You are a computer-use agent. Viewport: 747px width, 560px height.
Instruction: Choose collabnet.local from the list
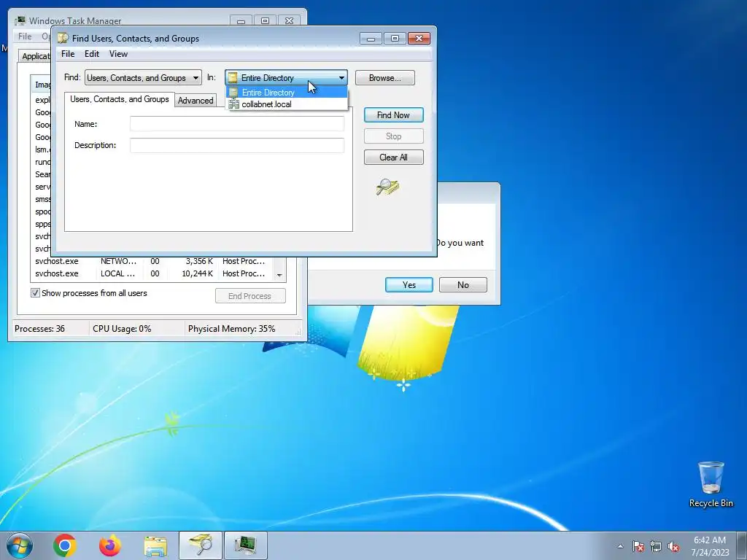(286, 104)
